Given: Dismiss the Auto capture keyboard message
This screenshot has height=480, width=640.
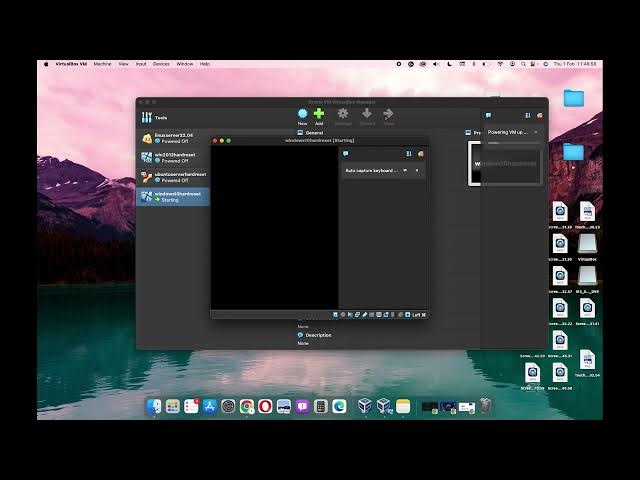Looking at the screenshot, I should point(417,171).
